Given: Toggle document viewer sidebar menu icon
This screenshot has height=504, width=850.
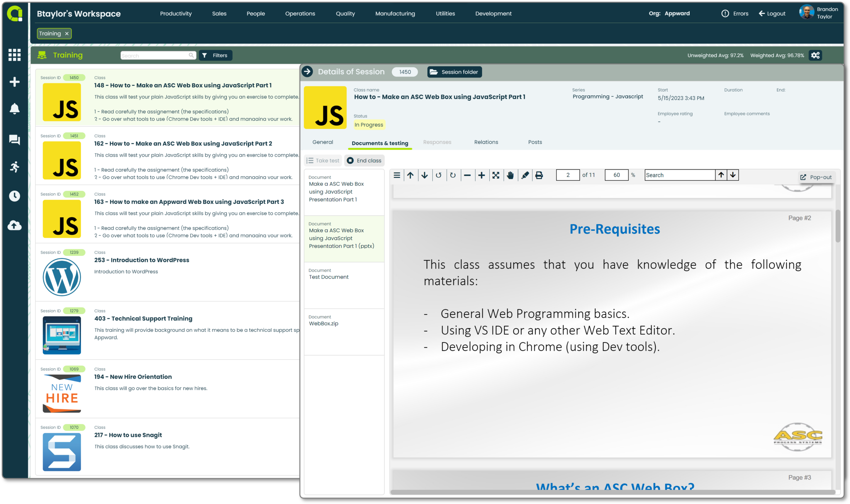Looking at the screenshot, I should pos(397,175).
